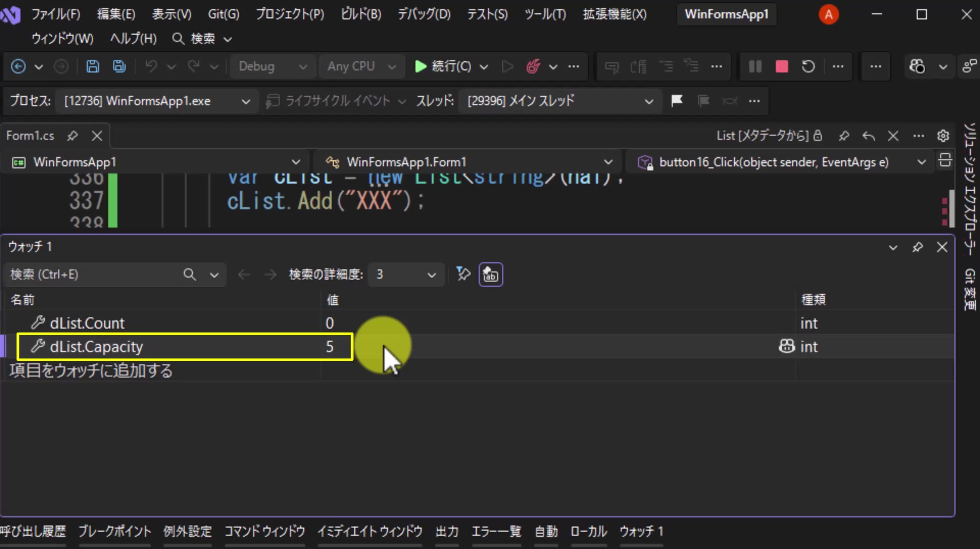Open the プロセス WinFormsApp1.exe dropdown
Image resolution: width=980 pixels, height=549 pixels.
coord(157,101)
